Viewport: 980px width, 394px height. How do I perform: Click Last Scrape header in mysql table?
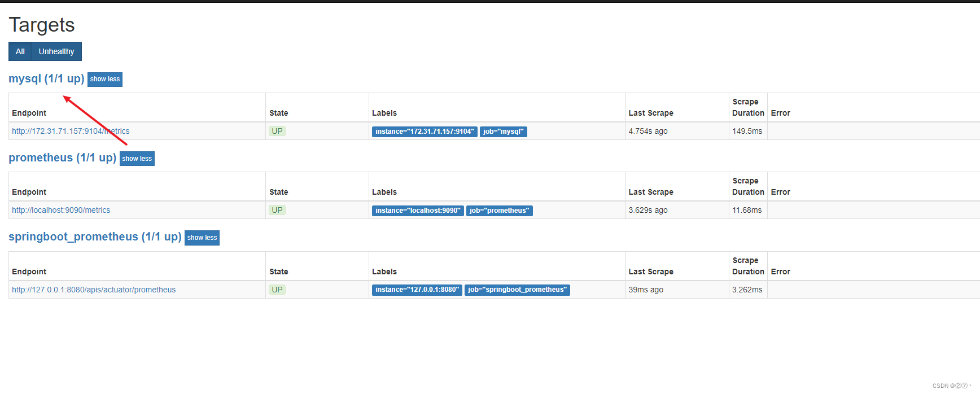pos(651,113)
